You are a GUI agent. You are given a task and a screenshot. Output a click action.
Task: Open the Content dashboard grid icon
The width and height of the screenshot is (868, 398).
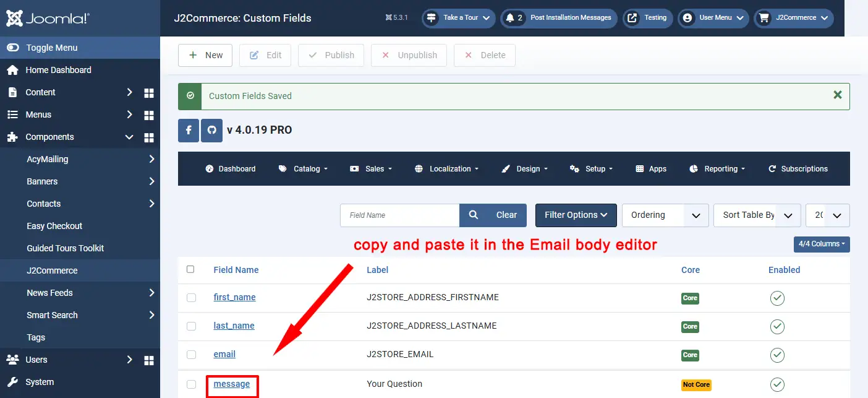pyautogui.click(x=148, y=93)
